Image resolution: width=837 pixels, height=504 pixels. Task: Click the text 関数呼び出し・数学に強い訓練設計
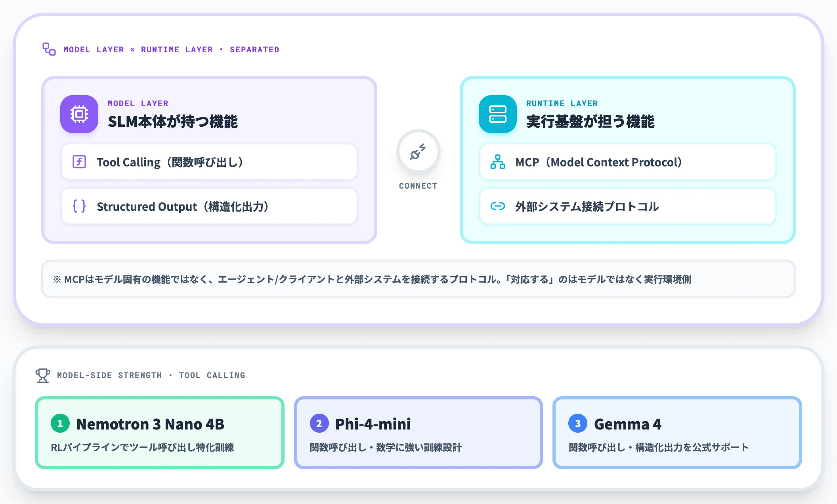tap(386, 447)
